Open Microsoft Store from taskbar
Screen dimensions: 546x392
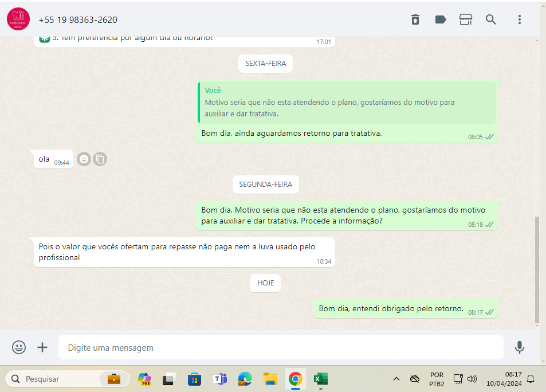pyautogui.click(x=194, y=379)
